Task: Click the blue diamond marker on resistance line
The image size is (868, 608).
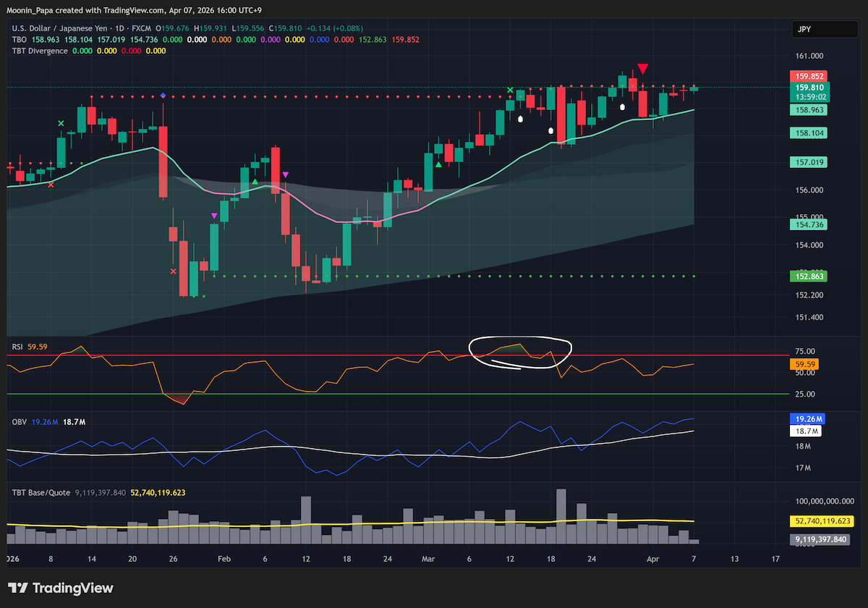Action: (163, 96)
